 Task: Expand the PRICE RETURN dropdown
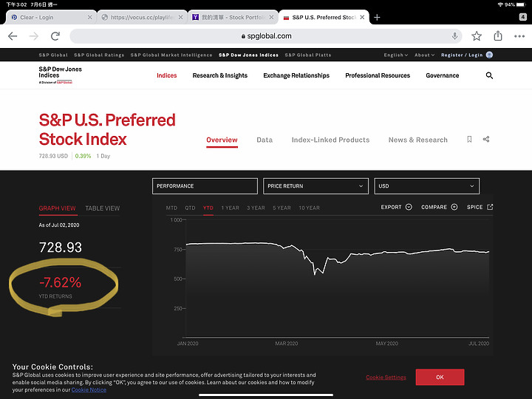(316, 186)
